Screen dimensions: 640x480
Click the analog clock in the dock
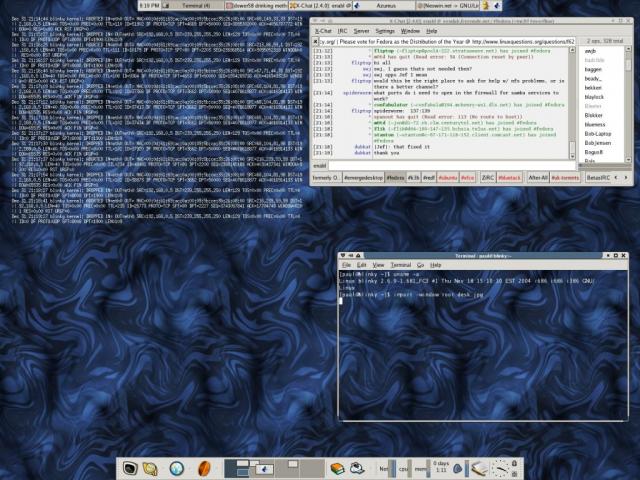click(x=500, y=468)
